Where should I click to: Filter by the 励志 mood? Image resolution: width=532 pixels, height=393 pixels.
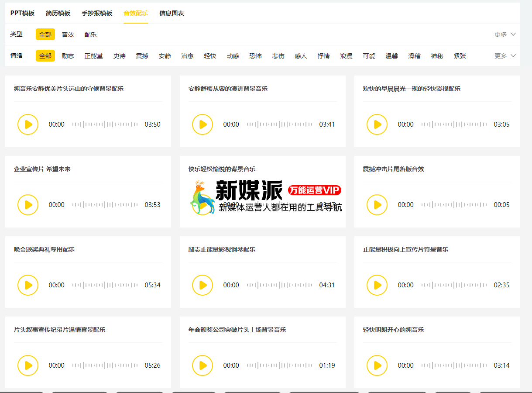click(x=68, y=56)
